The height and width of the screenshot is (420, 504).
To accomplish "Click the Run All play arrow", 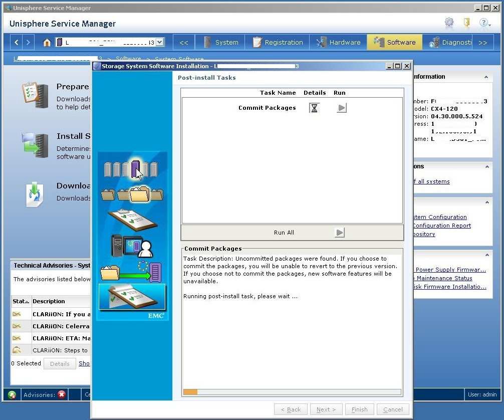I will [340, 233].
